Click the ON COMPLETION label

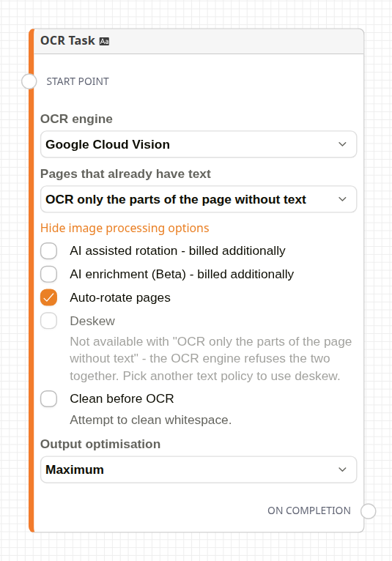pos(309,510)
